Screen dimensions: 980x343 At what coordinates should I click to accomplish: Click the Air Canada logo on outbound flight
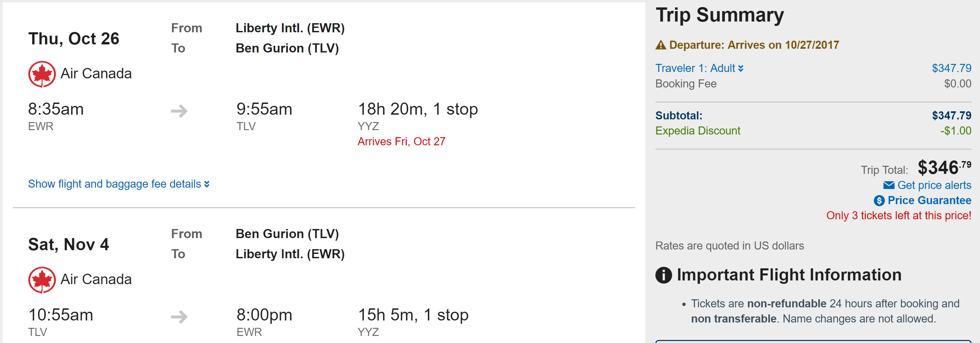(x=42, y=74)
